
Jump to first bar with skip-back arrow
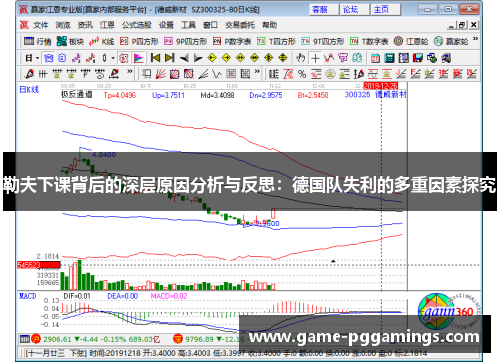tap(155, 58)
